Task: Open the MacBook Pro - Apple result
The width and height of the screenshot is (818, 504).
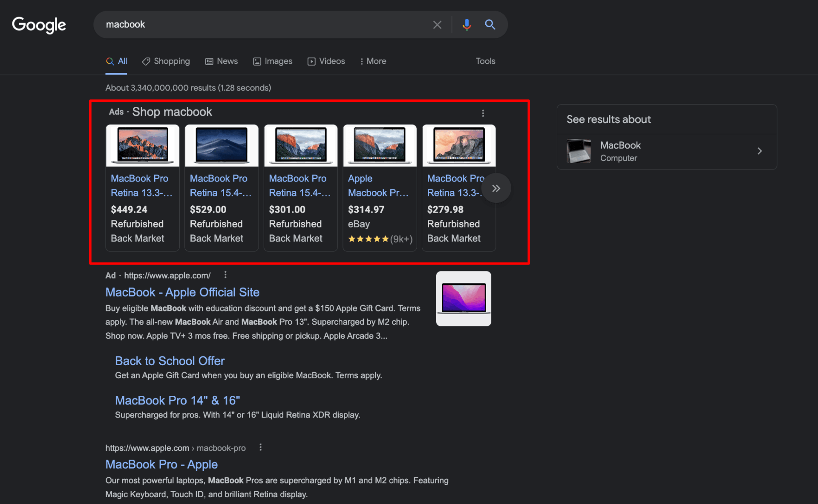Action: point(161,464)
